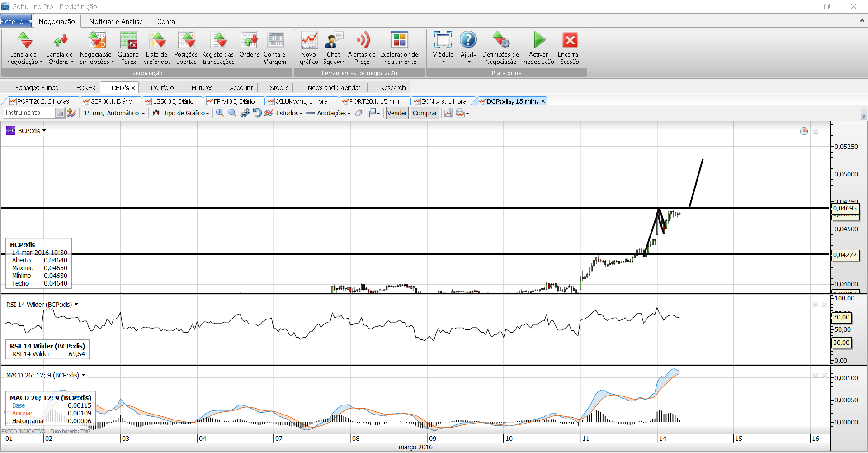868x453 pixels.
Task: Open Definições de Negociação settings
Action: click(x=501, y=48)
